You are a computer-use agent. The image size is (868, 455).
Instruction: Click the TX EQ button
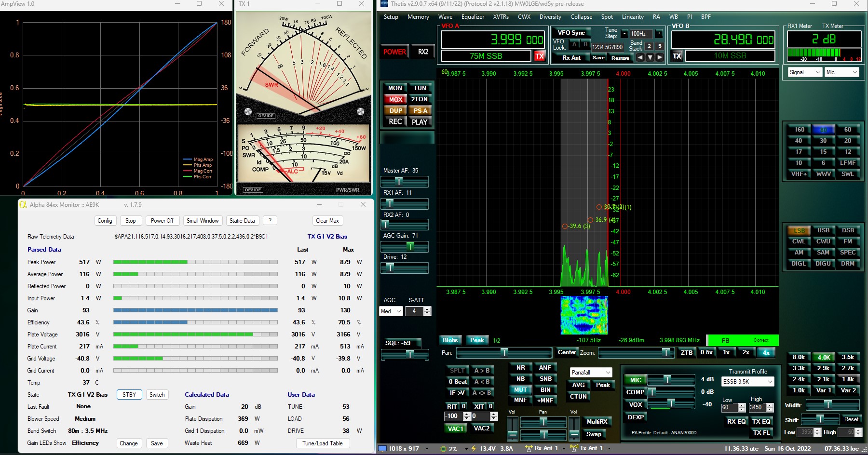click(x=761, y=422)
